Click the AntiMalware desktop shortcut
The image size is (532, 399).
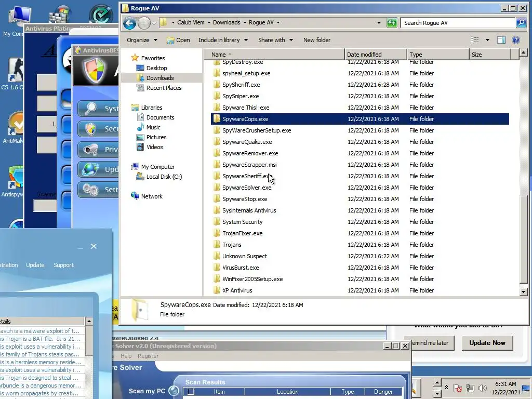tap(14, 128)
